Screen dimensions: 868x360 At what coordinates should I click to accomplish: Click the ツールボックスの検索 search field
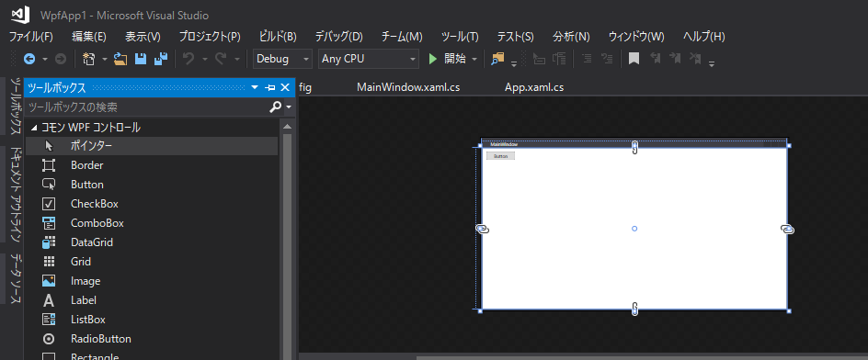147,107
